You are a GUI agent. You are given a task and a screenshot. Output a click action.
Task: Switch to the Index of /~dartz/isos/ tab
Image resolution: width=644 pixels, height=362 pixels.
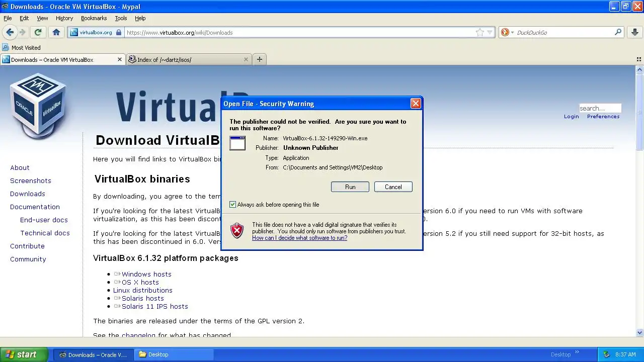click(x=189, y=59)
